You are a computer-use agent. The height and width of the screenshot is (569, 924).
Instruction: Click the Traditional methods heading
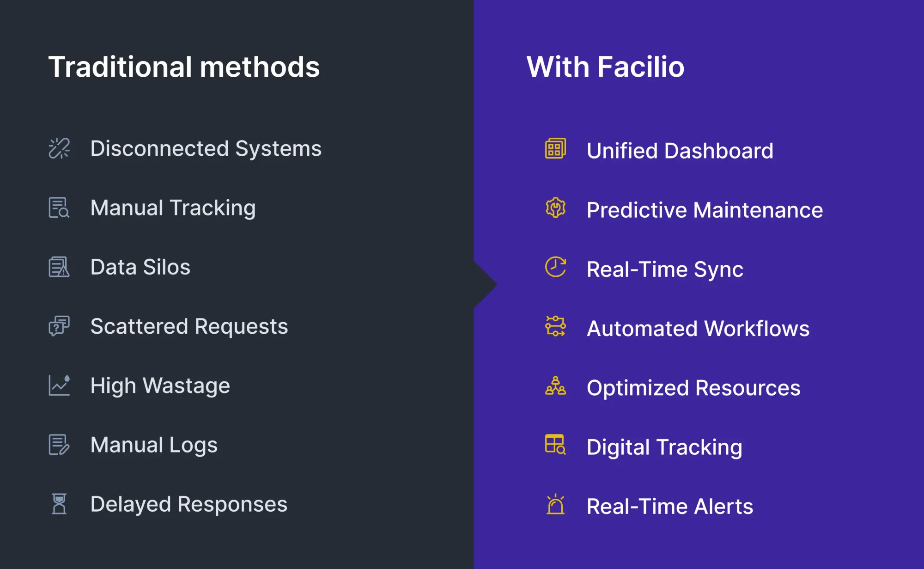click(184, 67)
